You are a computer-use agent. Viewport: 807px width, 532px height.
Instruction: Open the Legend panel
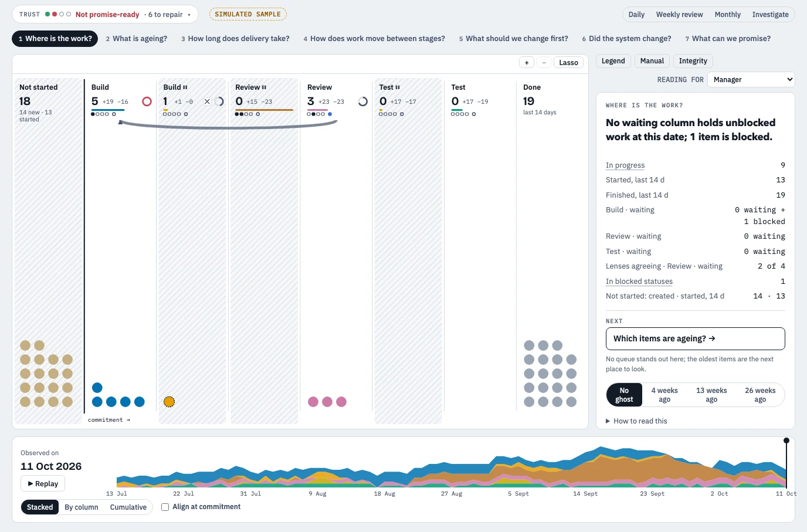click(x=613, y=61)
